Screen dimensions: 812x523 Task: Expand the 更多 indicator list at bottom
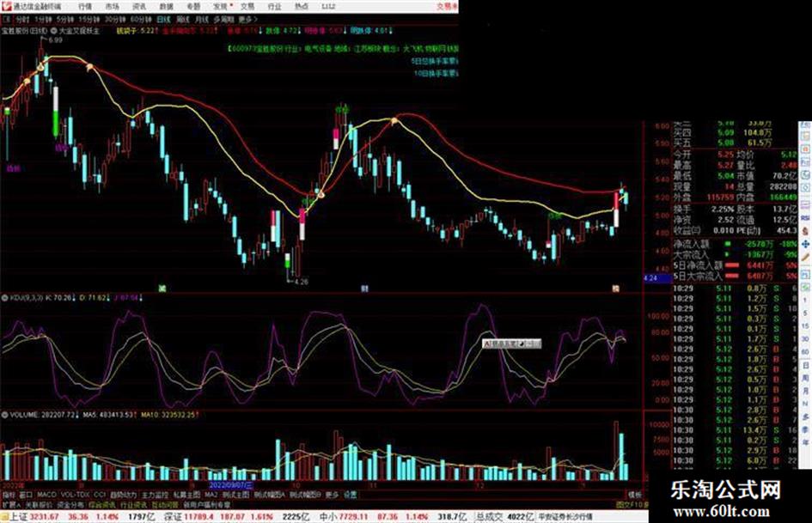[x=332, y=495]
